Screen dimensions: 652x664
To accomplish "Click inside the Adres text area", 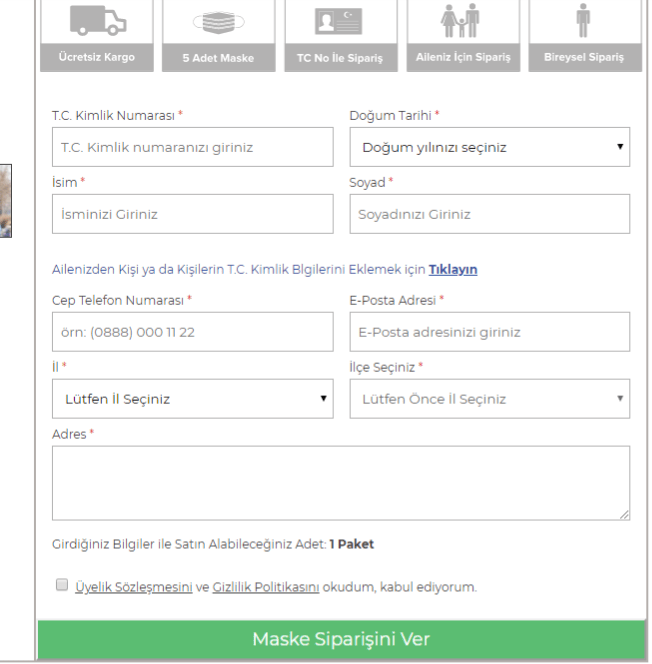I will 340,483.
